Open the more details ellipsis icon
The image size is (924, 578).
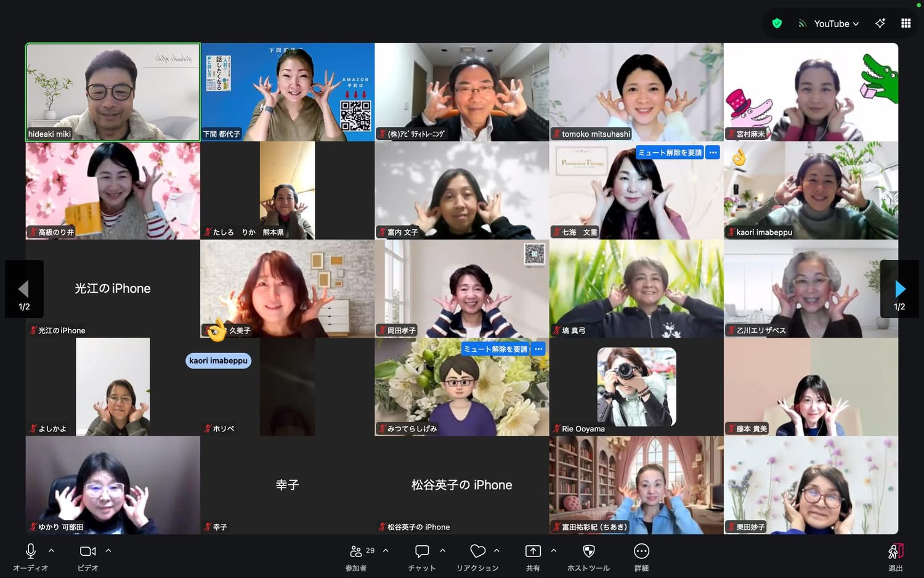[641, 551]
